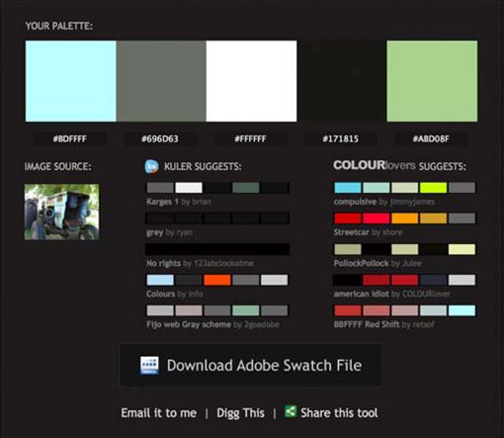Screen dimensions: 504x438
Task: Click the Adobe Swatch file icon
Action: [149, 365]
